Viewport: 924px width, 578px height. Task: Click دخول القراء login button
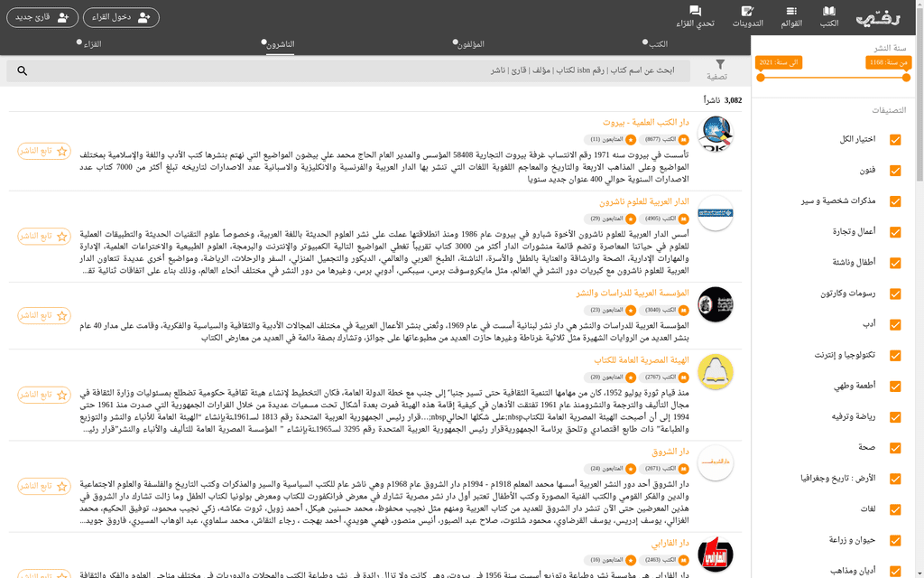coord(121,18)
